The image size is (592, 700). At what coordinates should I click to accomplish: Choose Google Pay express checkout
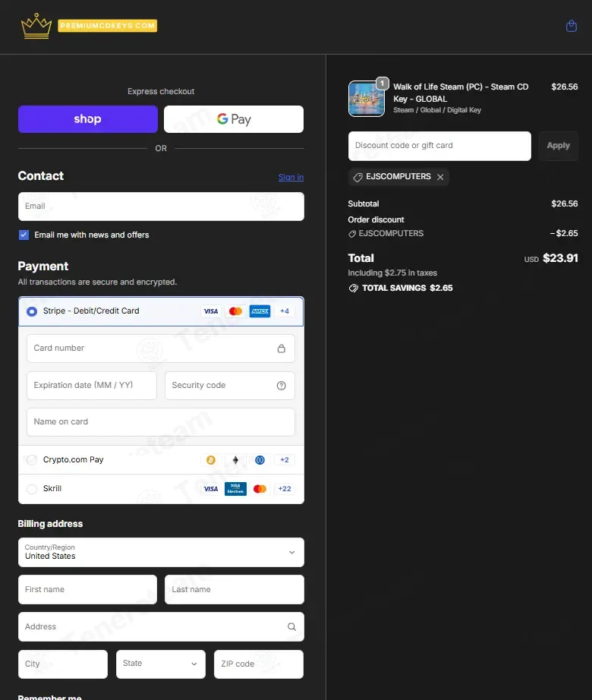[x=234, y=119]
